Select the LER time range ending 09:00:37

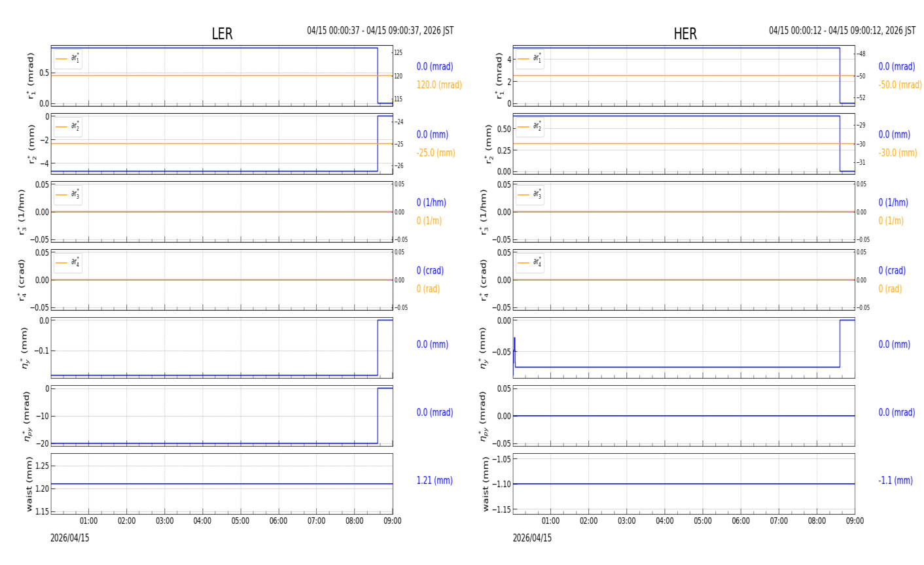click(380, 31)
